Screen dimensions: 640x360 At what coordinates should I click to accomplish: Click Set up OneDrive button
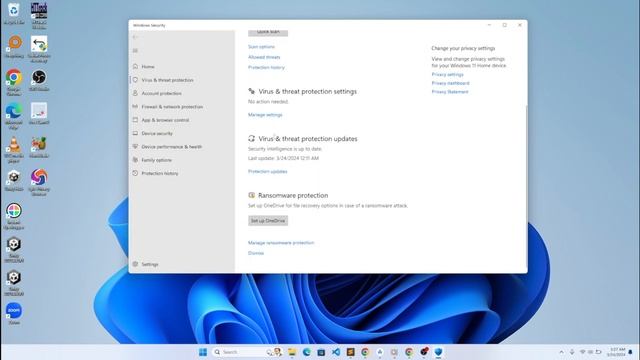(x=268, y=220)
